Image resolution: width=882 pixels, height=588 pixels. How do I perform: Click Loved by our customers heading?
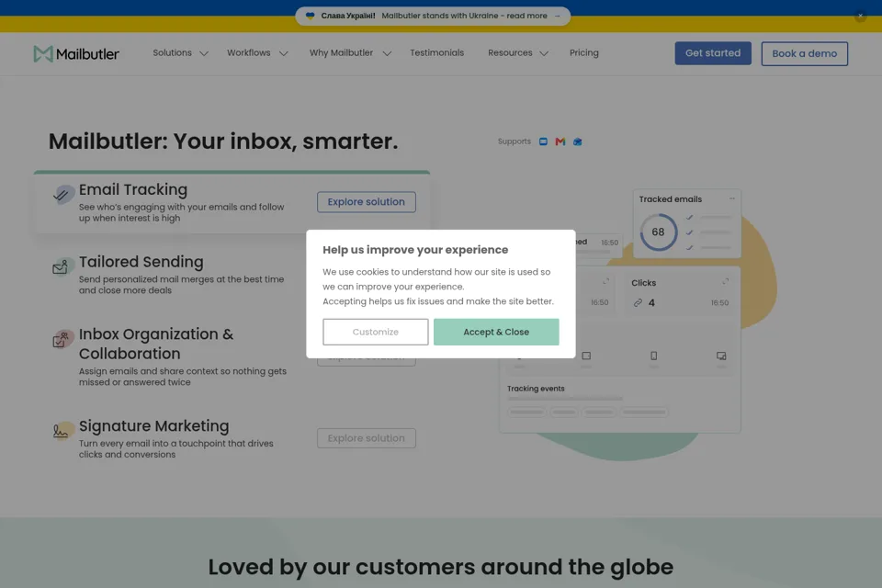click(x=440, y=567)
